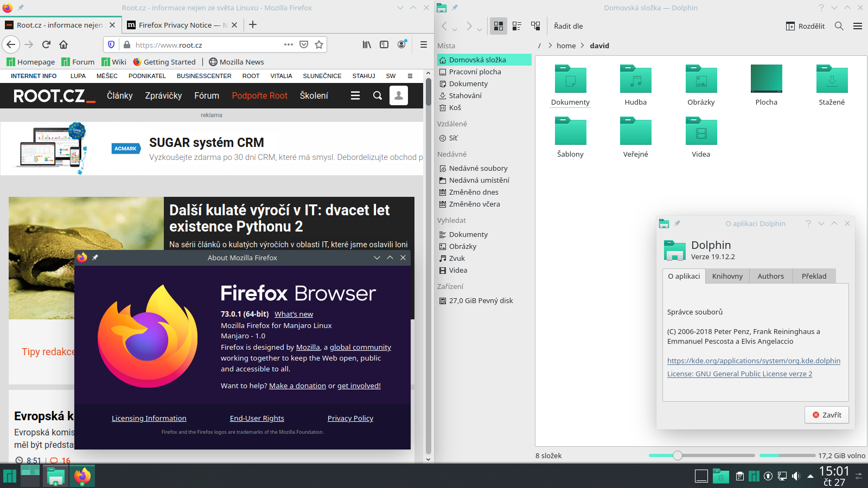The image size is (868, 488).
Task: Click Dolphin back arrow
Action: click(x=444, y=26)
